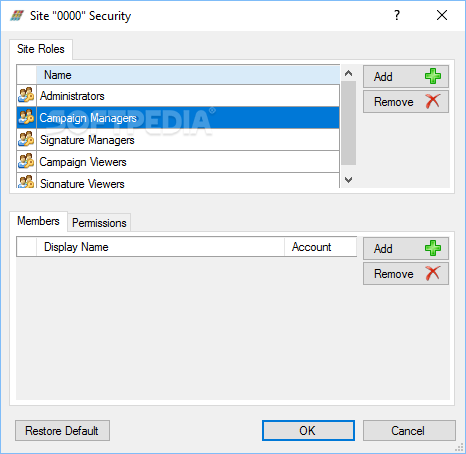
Task: Open the Members tab
Action: (38, 221)
